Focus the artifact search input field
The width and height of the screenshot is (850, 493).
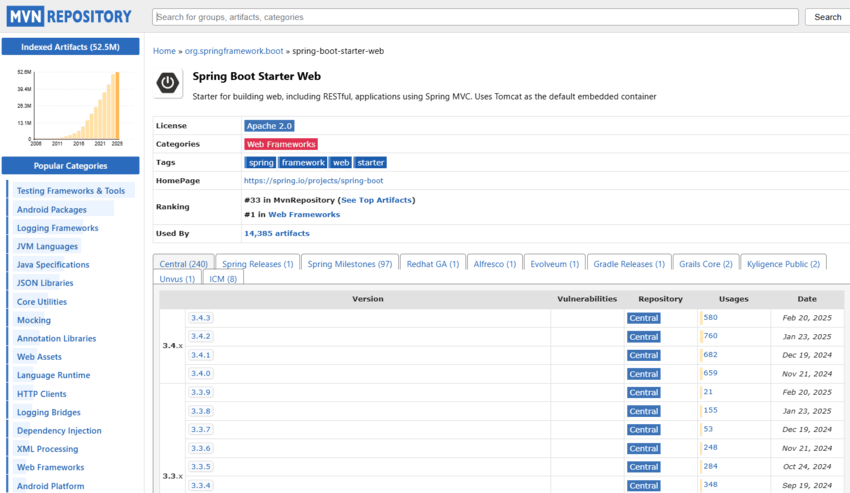click(475, 17)
